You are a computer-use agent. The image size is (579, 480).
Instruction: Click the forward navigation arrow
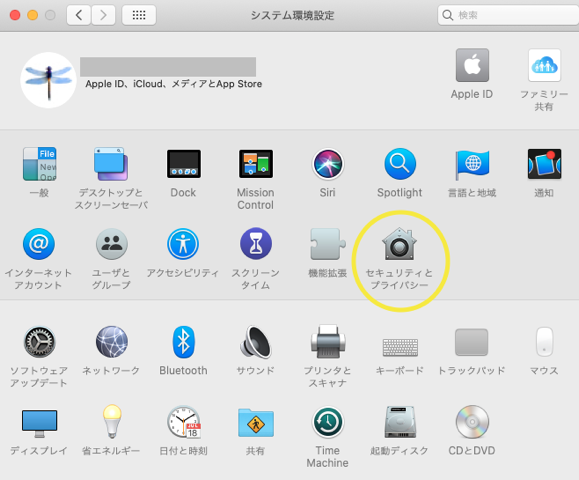coord(103,15)
